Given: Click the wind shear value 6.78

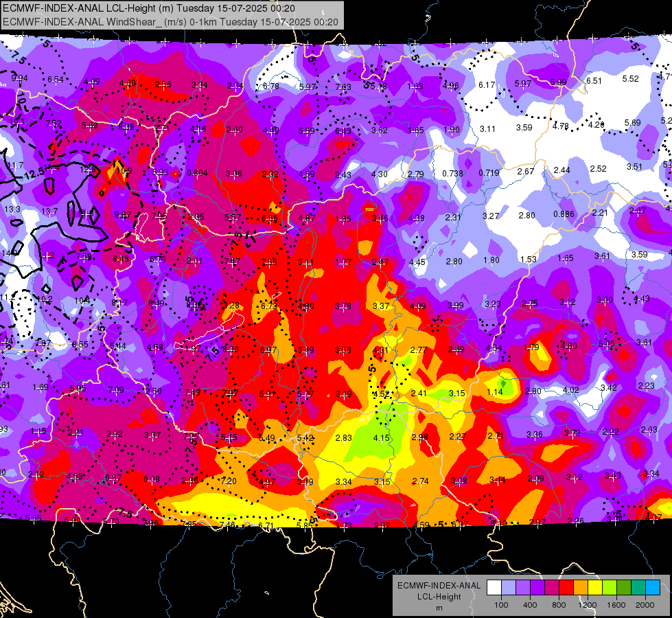Looking at the screenshot, I should pyautogui.click(x=271, y=87).
